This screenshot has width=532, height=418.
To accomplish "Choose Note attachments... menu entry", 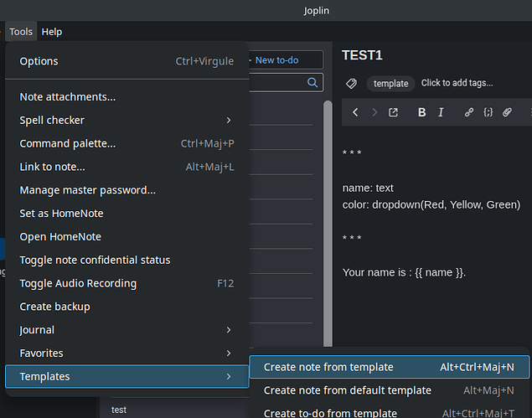I will tap(127, 97).
